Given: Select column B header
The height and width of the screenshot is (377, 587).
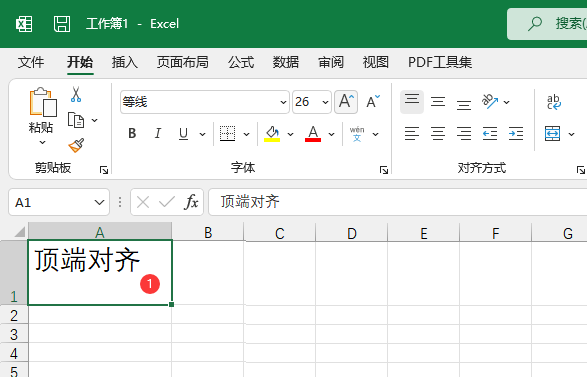Looking at the screenshot, I should [208, 232].
